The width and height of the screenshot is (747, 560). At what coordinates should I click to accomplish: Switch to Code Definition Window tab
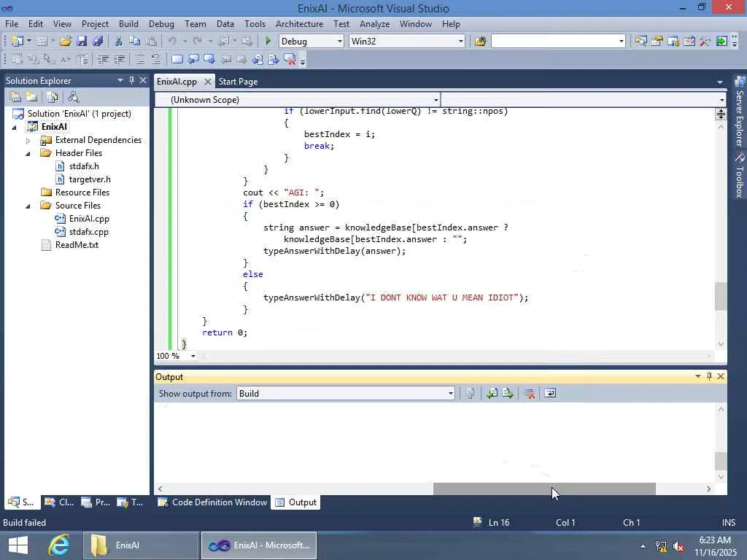212,502
